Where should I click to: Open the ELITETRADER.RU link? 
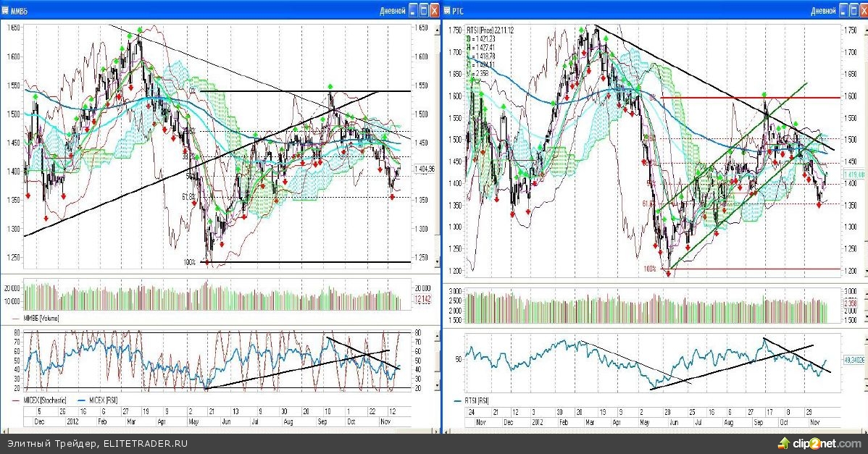(145, 443)
